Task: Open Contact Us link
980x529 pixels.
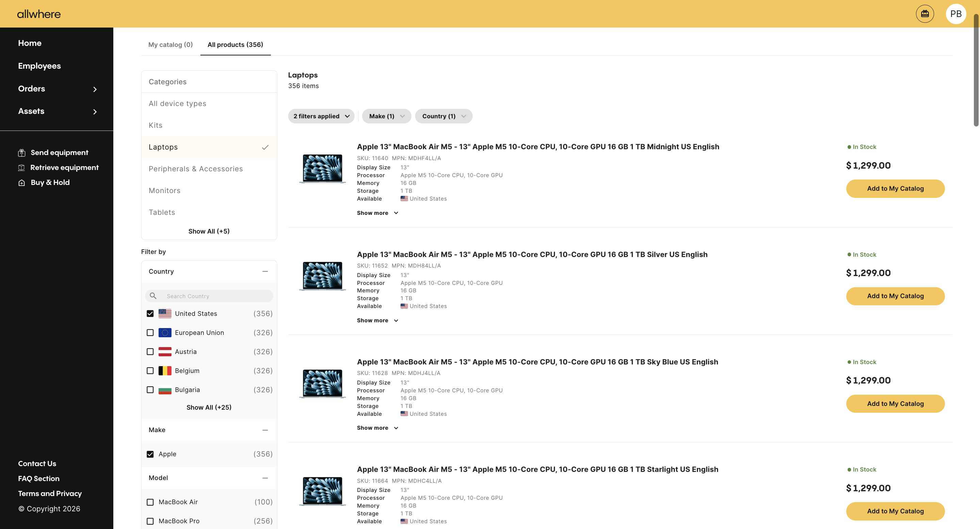Action: tap(37, 464)
